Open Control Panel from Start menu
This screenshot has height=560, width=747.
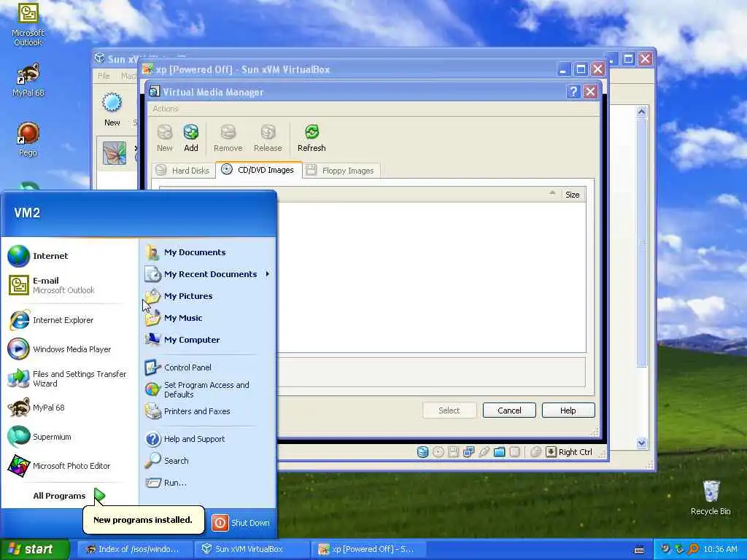[x=208, y=367]
